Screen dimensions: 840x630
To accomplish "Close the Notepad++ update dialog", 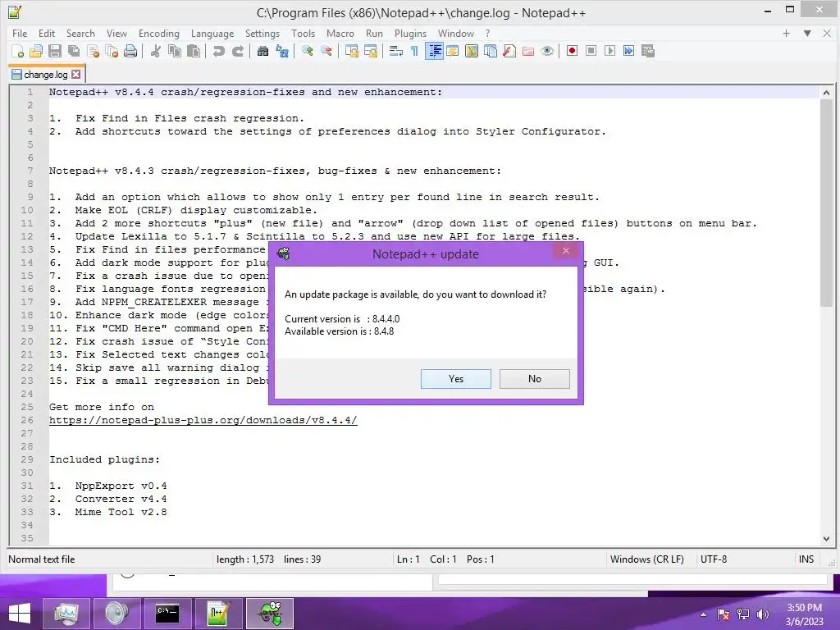I will (566, 251).
